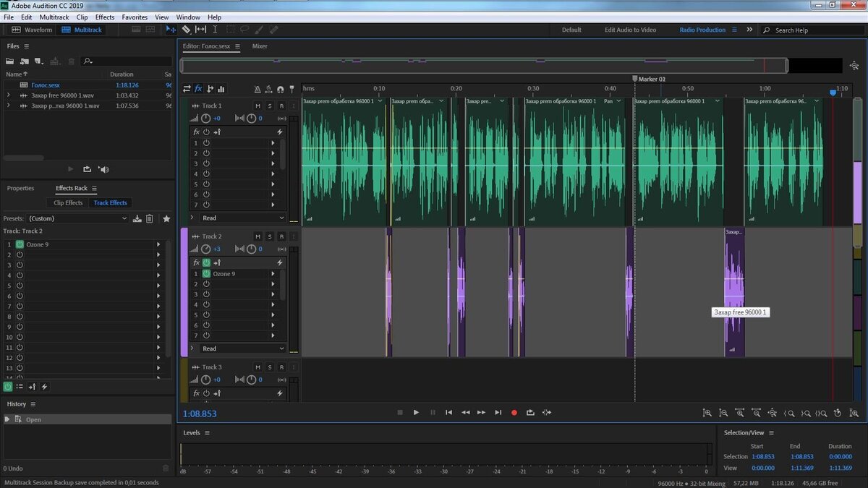The image size is (868, 488).
Task: Expand the first Захар free 96000 1.wav file
Action: point(8,95)
